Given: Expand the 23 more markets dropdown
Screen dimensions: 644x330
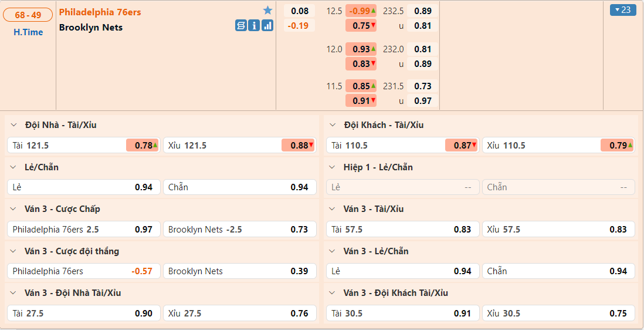Looking at the screenshot, I should (623, 9).
